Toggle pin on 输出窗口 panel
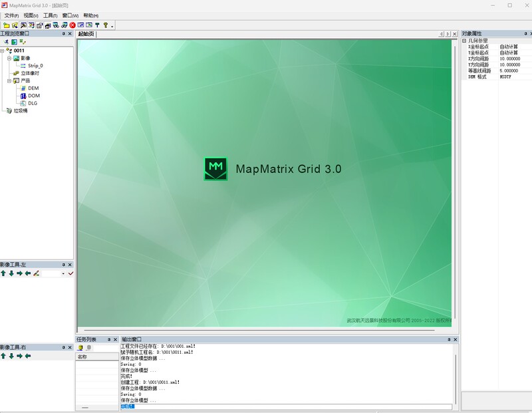Viewport: 532px width, 413px height. 449,339
